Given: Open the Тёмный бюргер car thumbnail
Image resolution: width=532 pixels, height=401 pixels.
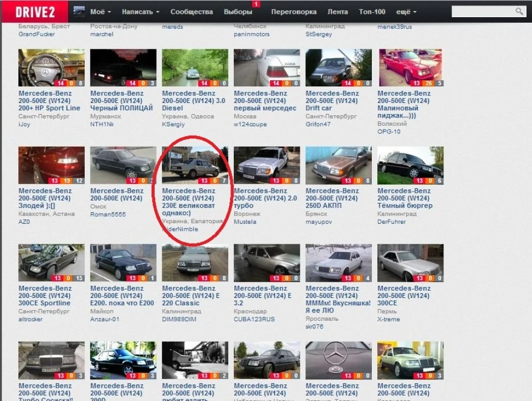Looking at the screenshot, I should click(x=411, y=165).
